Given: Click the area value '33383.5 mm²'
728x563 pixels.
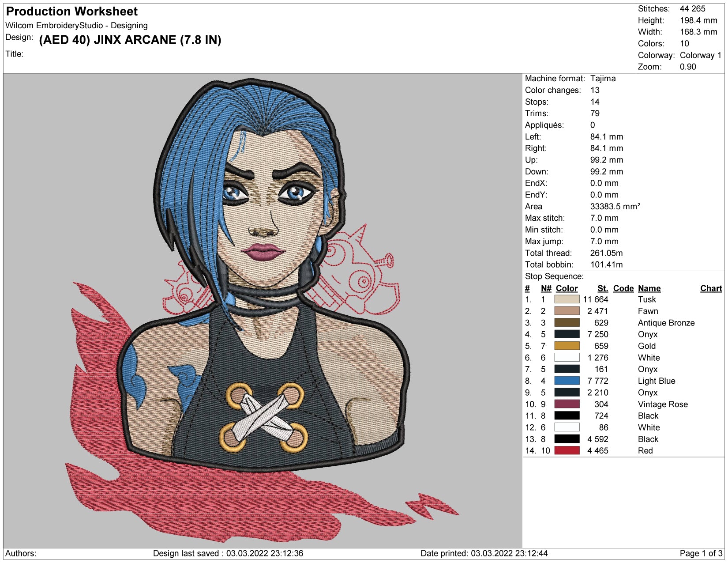Looking at the screenshot, I should click(x=615, y=206).
